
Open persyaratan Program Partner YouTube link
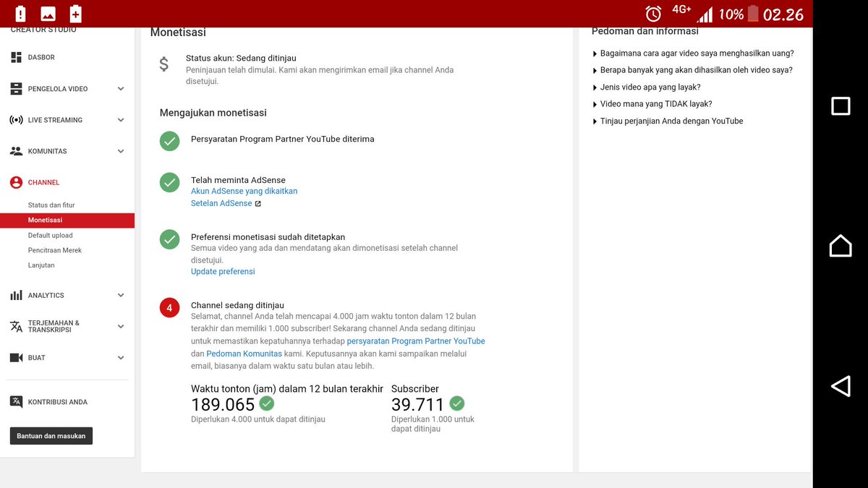click(416, 341)
